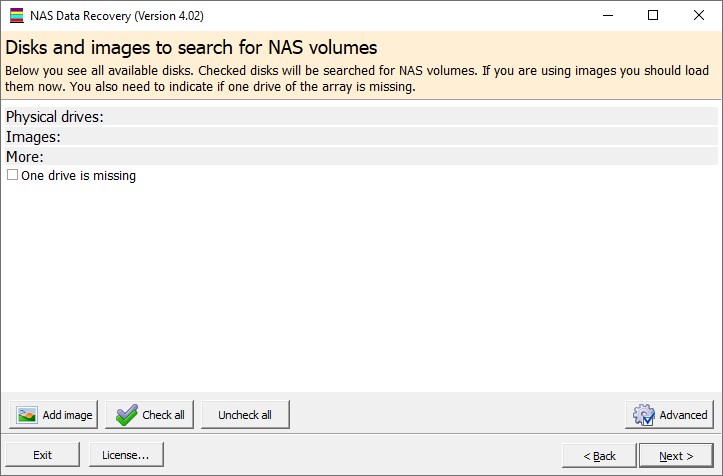The width and height of the screenshot is (723, 476).
Task: Go to the previous step with Back
Action: (x=596, y=455)
